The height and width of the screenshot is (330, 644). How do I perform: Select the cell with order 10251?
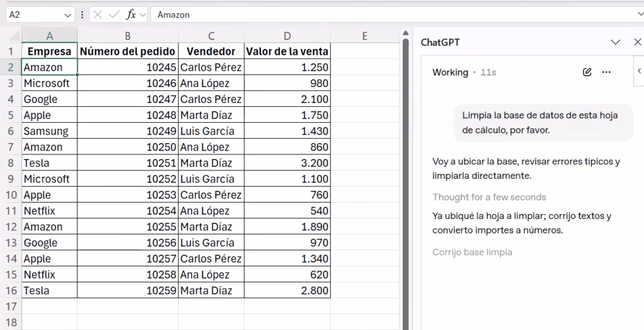[x=128, y=163]
